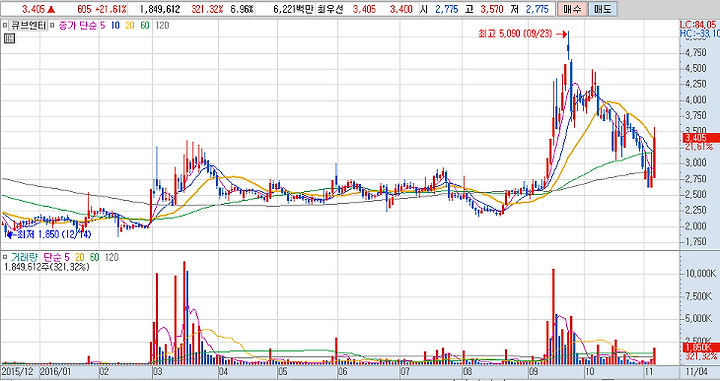Click the HC:-33.10 label
The image size is (720, 381).
pos(699,34)
